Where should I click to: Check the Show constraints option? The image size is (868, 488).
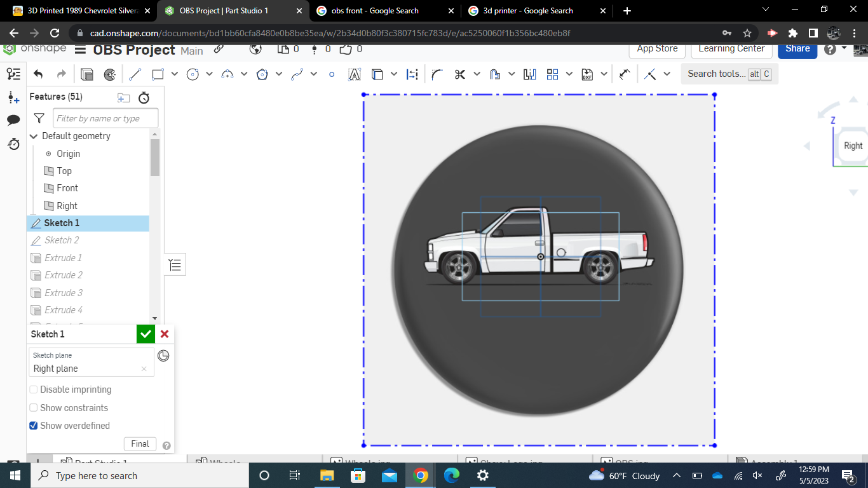[x=33, y=407]
